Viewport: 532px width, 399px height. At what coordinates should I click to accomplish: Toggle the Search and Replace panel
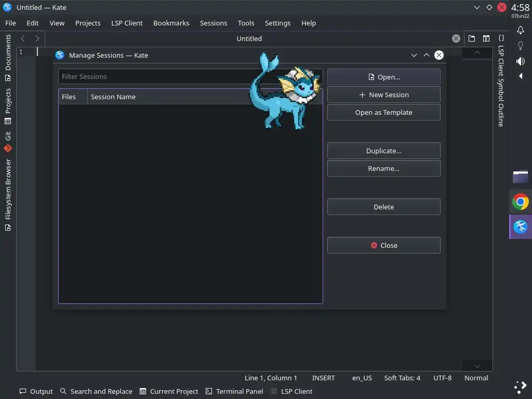pos(96,391)
